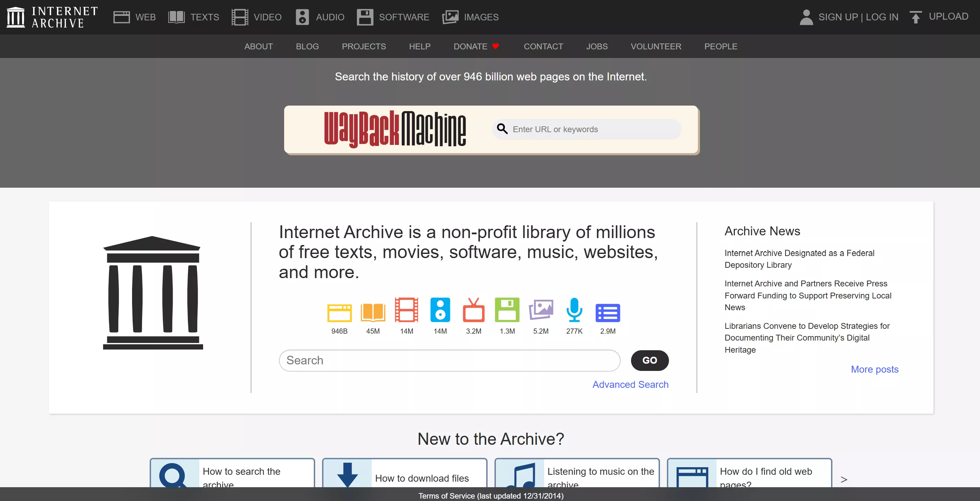
Task: Click the Internet Archive logo in header
Action: [x=52, y=17]
